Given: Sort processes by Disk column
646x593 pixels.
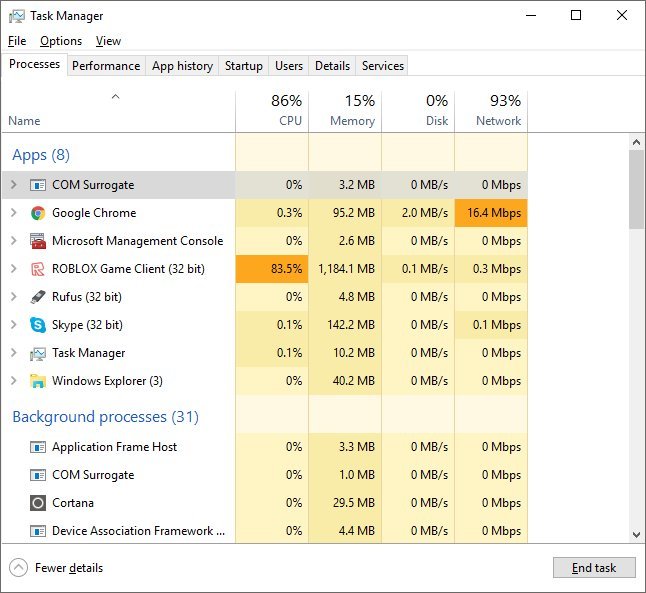Looking at the screenshot, I should point(418,111).
